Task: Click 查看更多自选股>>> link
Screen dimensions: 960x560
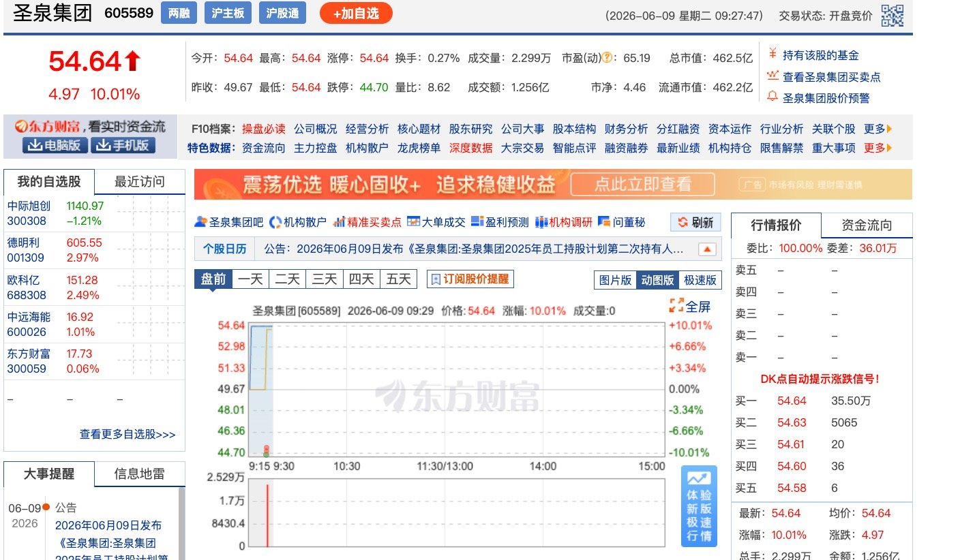Action: (127, 434)
